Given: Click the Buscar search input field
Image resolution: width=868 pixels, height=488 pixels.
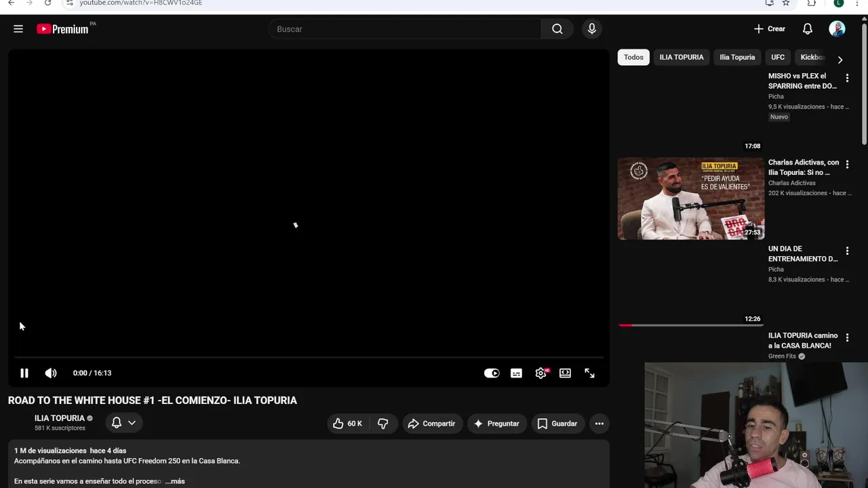Looking at the screenshot, I should (x=406, y=29).
